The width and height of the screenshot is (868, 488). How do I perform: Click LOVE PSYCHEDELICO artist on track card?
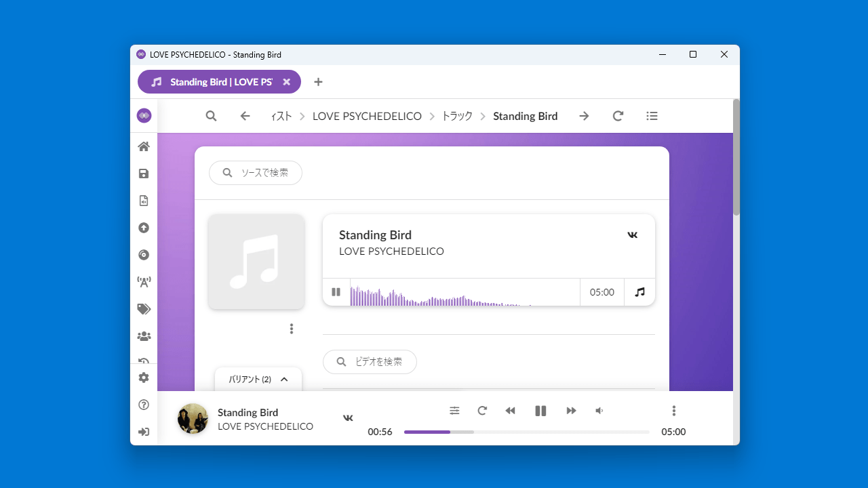[391, 251]
